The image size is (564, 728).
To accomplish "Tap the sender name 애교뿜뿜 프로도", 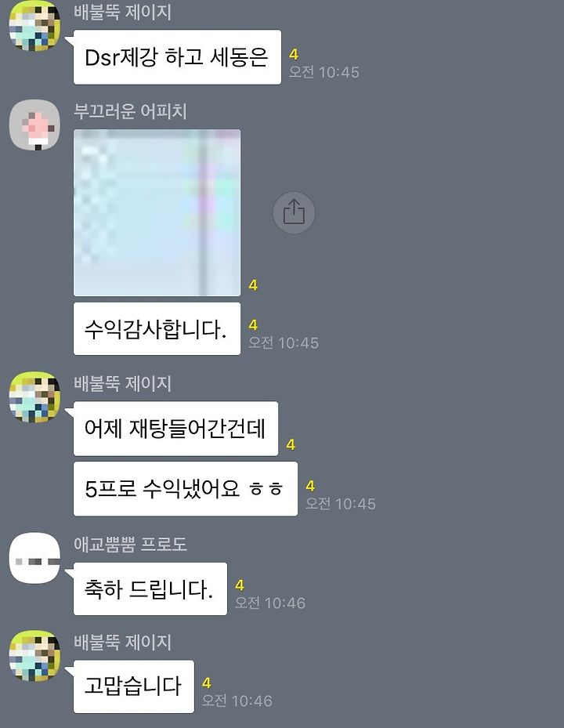I will (131, 544).
